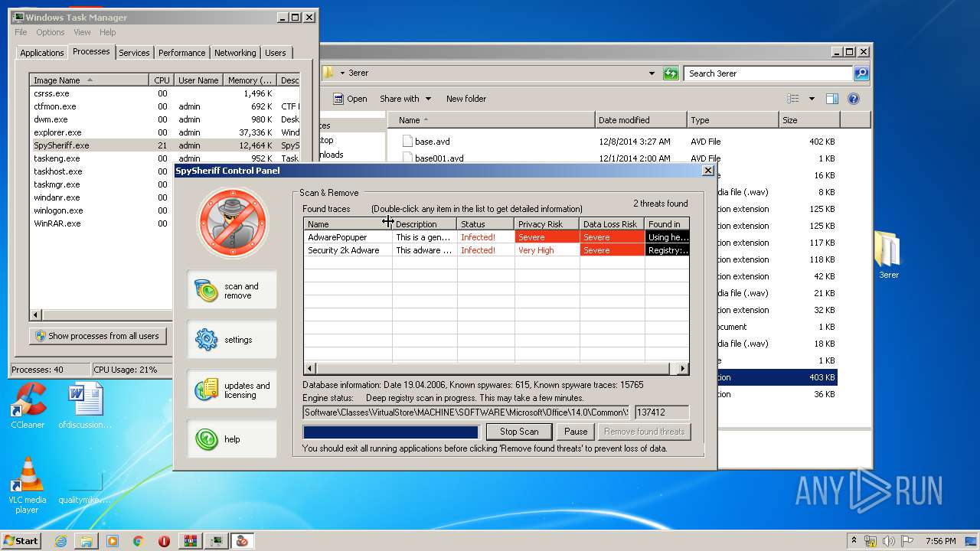Pause the SpySheriff scan
This screenshot has width=980, height=551.
coord(576,432)
